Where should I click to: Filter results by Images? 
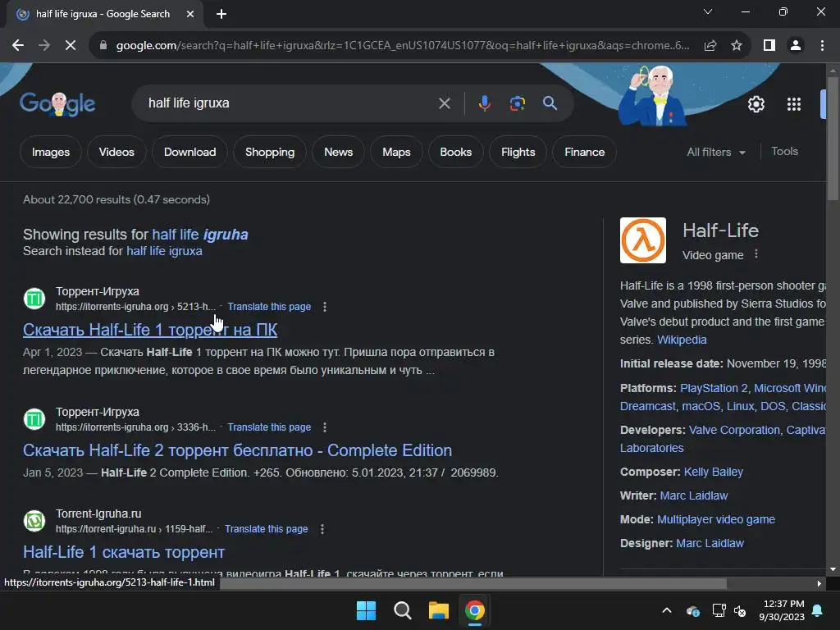(51, 152)
